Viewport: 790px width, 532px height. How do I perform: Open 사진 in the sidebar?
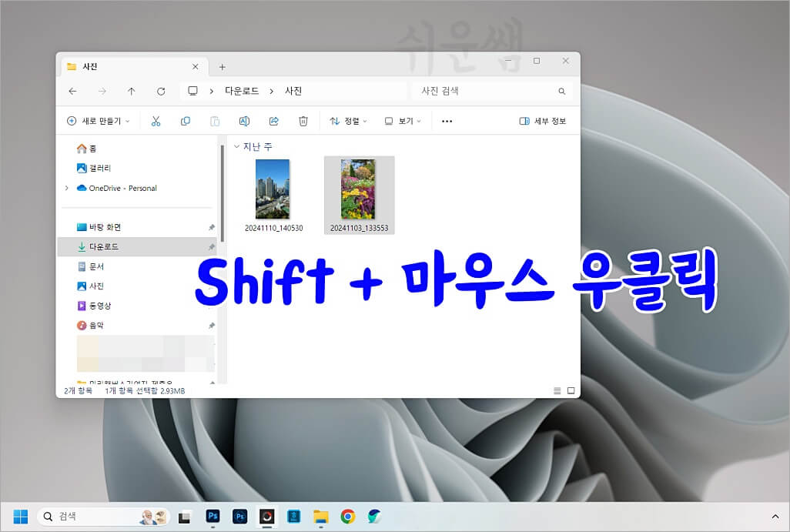(x=91, y=286)
